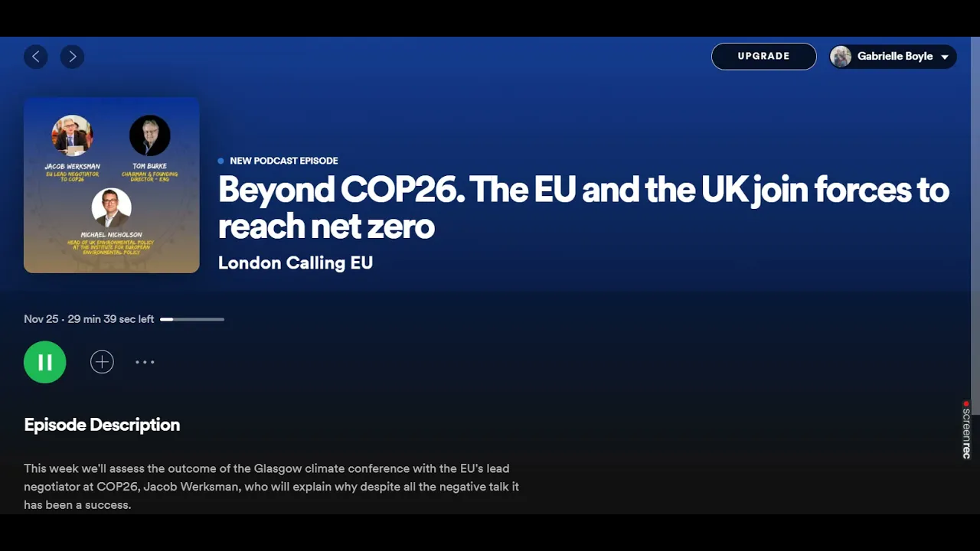
Task: Click Gabrielle Boyle's profile avatar
Action: (x=841, y=57)
